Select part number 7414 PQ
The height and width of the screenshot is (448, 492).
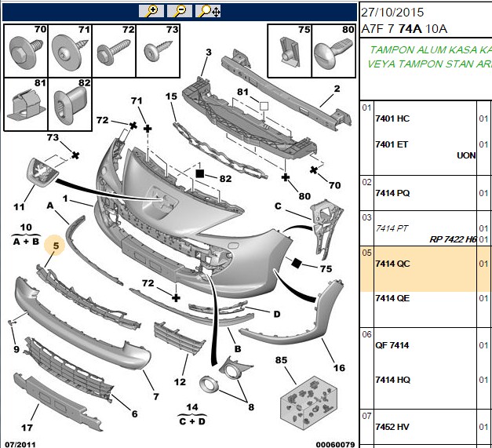[x=392, y=193]
